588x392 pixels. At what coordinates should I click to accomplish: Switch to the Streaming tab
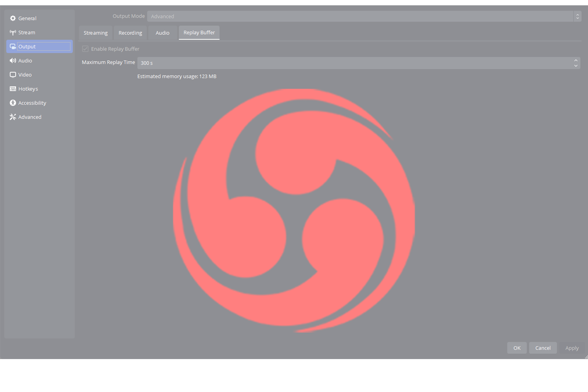point(96,33)
